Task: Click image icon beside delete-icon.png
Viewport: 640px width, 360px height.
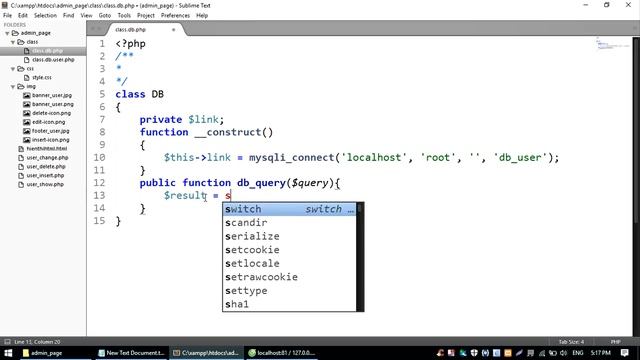Action: pyautogui.click(x=27, y=113)
